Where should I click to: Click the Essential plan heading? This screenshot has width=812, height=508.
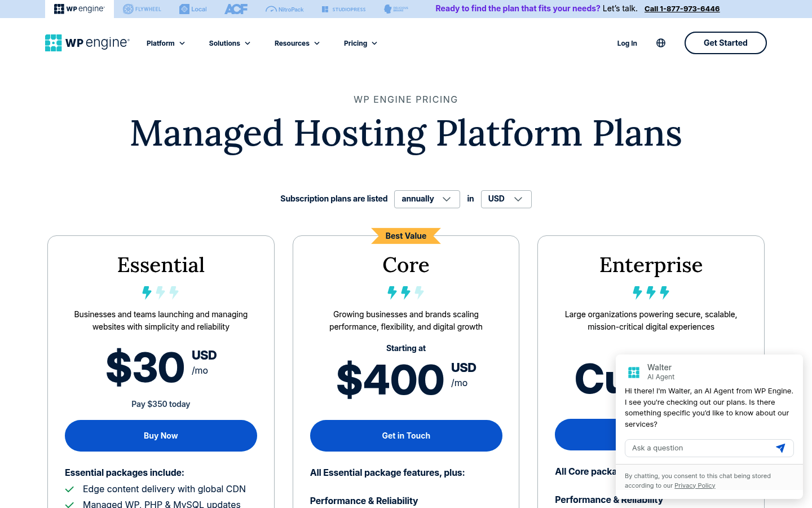pyautogui.click(x=161, y=265)
